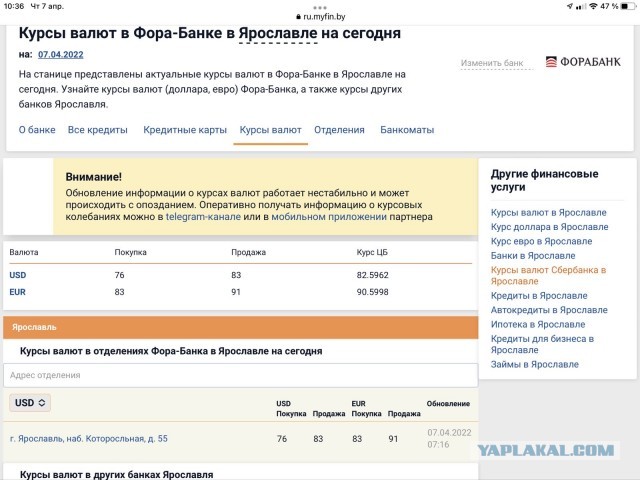Open the О банке tab
The height and width of the screenshot is (480, 640).
coord(37,130)
